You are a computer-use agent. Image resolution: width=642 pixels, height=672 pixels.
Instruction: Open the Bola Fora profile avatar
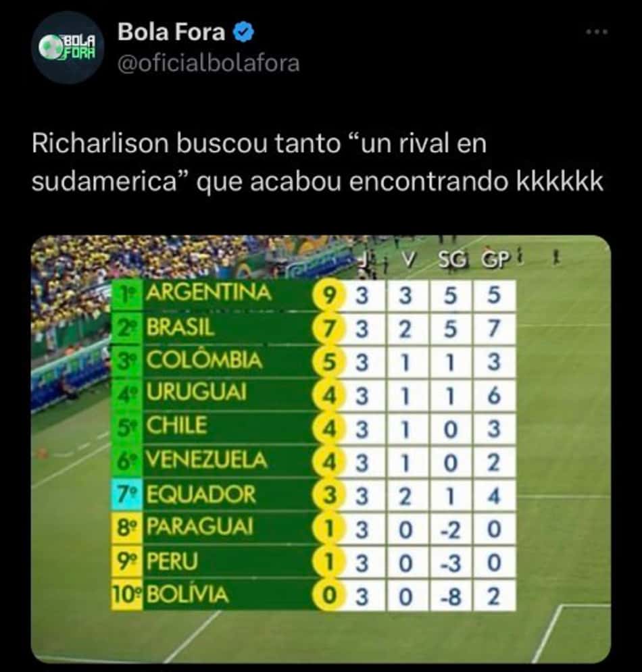[x=68, y=47]
